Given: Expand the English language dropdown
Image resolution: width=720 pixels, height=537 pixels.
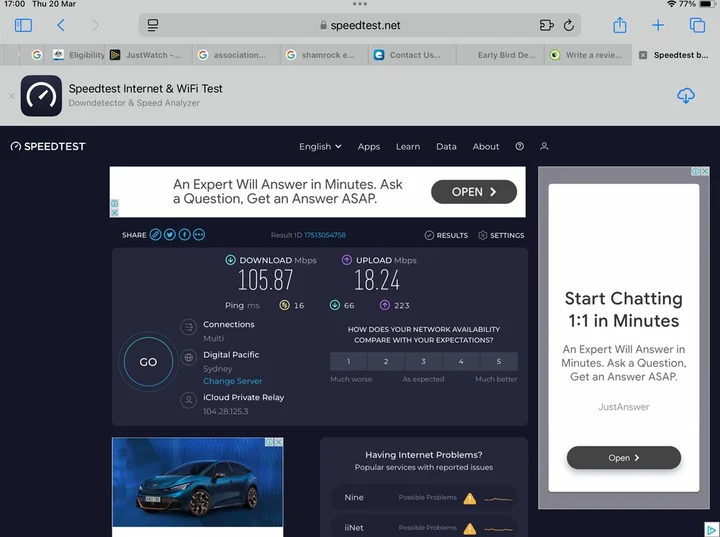Looking at the screenshot, I should [320, 146].
